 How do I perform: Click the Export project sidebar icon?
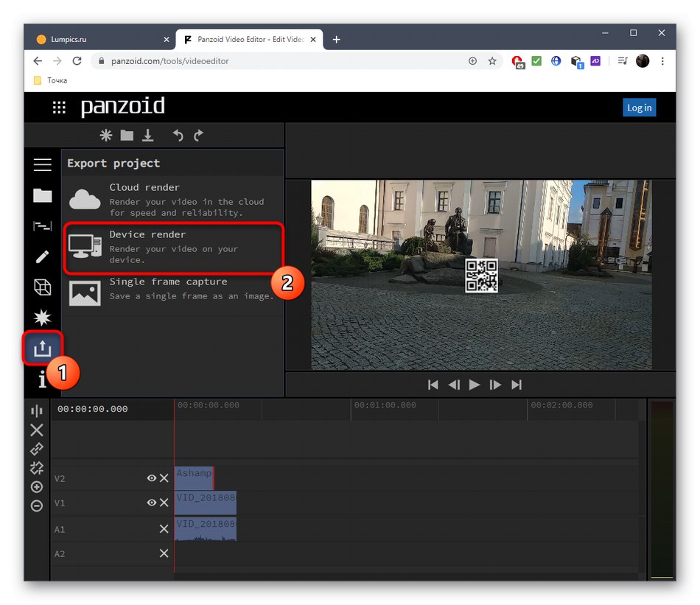point(42,349)
